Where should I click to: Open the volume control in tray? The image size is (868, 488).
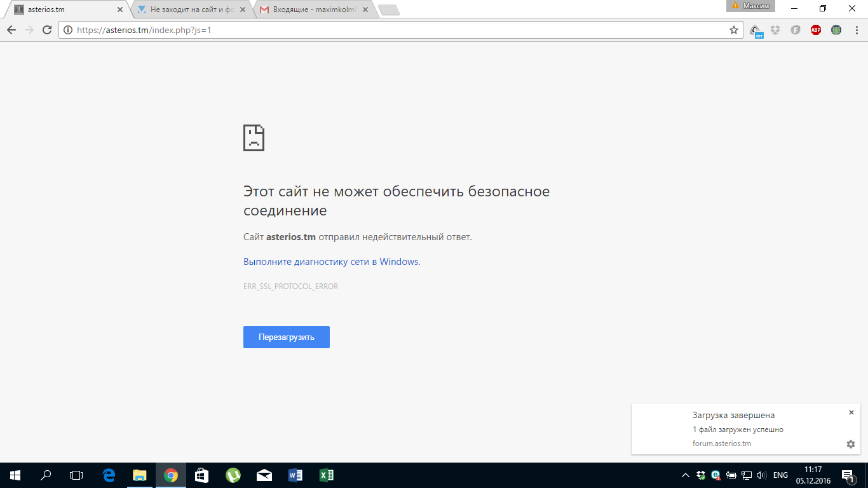click(762, 475)
